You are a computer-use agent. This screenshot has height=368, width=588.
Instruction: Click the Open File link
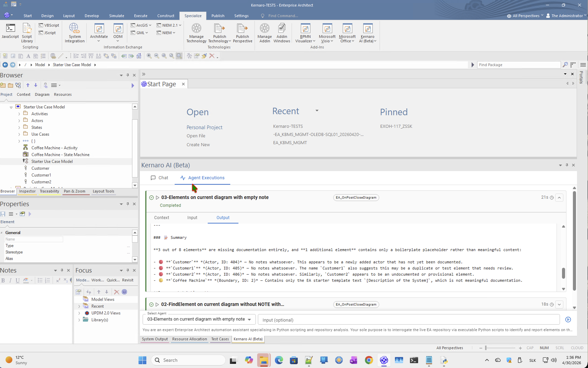click(196, 136)
